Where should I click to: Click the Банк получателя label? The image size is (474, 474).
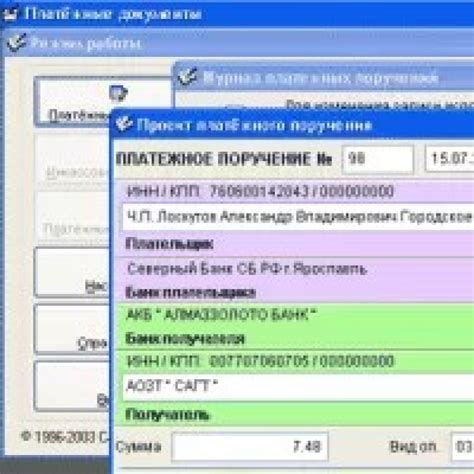tap(185, 339)
